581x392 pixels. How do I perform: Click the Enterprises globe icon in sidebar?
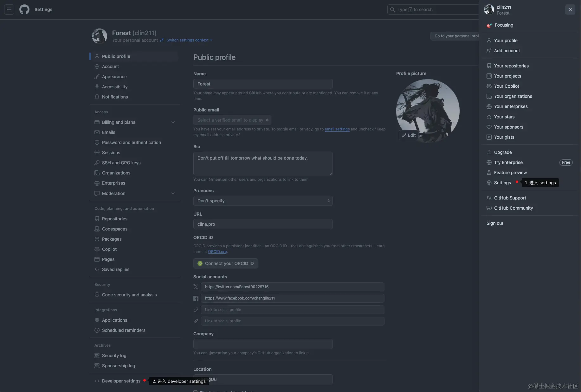(x=97, y=183)
